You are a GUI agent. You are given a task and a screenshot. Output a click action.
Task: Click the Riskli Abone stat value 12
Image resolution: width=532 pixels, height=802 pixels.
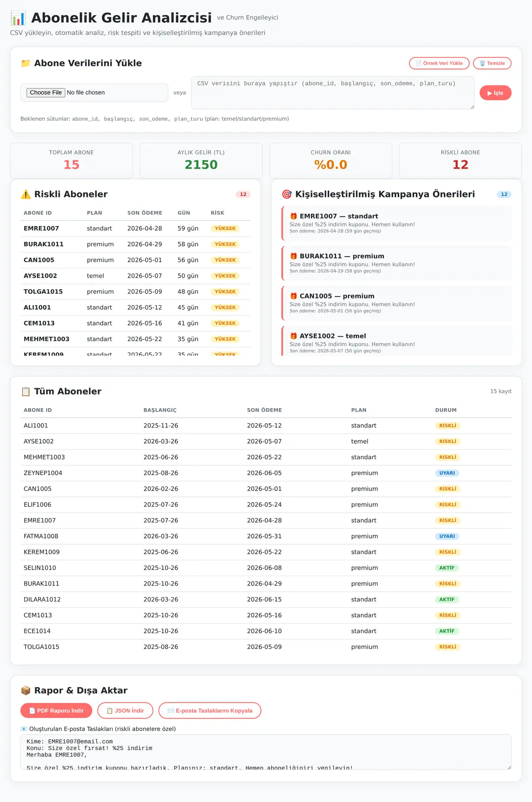coord(461,165)
